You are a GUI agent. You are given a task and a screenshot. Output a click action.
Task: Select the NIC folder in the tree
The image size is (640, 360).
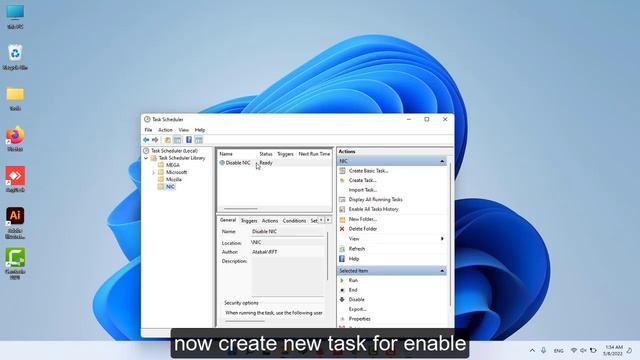(170, 187)
